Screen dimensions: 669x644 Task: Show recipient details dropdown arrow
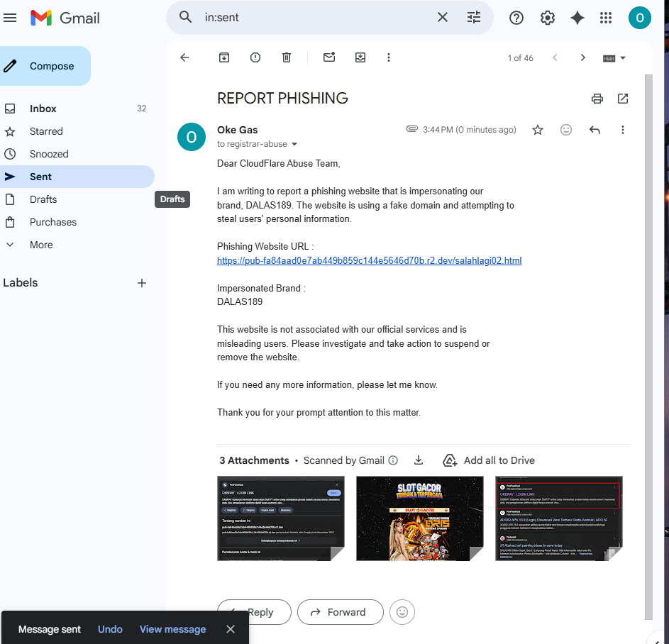(294, 144)
